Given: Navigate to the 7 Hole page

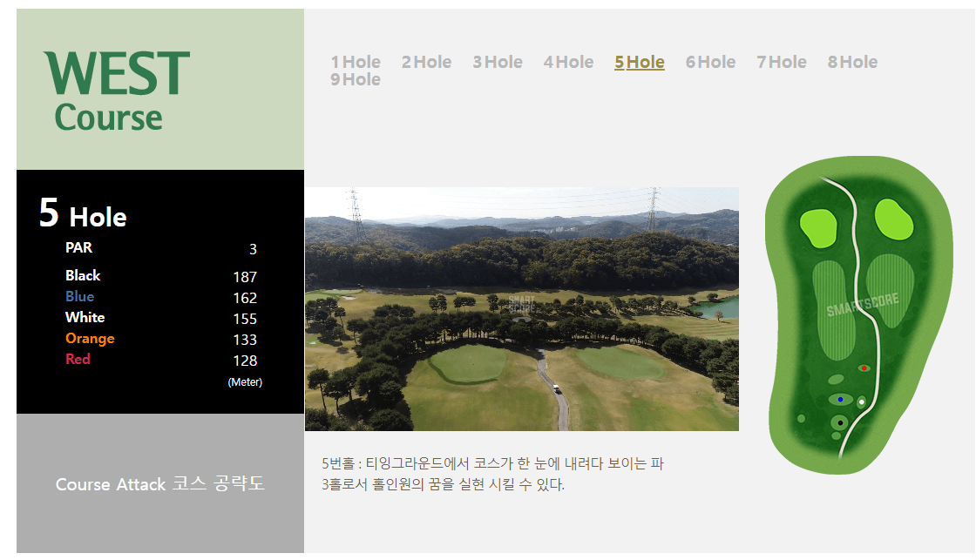Looking at the screenshot, I should (x=782, y=62).
